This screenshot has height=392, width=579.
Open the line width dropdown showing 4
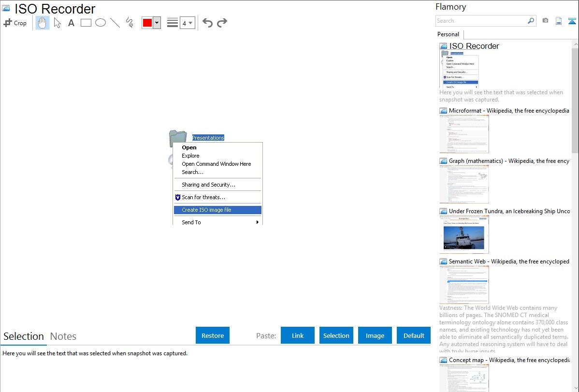(187, 23)
